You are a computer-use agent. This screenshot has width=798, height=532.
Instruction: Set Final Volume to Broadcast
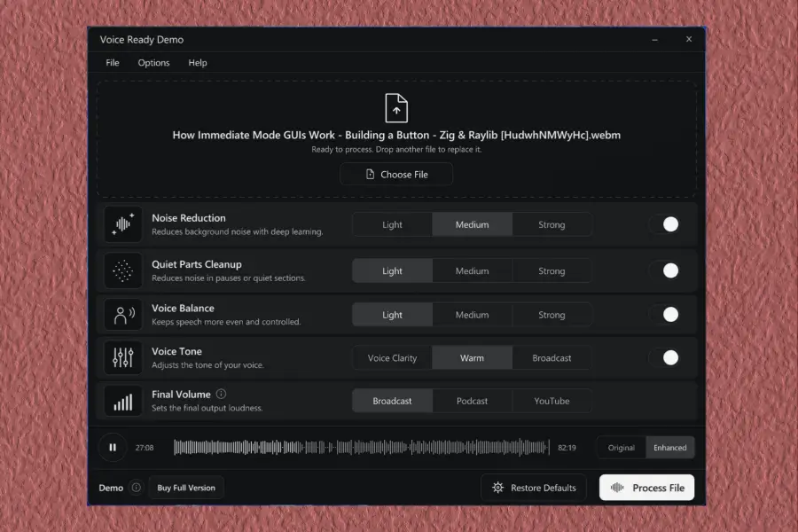pyautogui.click(x=393, y=401)
